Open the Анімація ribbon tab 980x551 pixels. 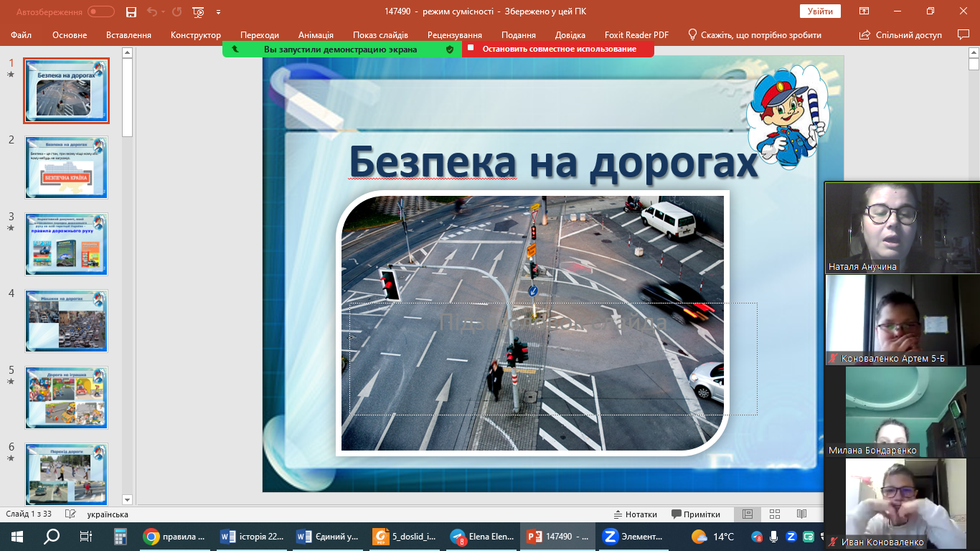(316, 35)
